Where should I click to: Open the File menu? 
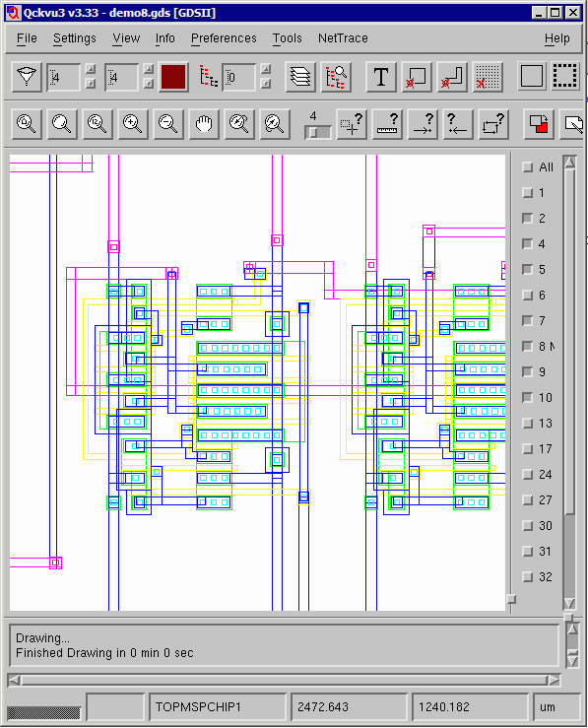coord(27,38)
